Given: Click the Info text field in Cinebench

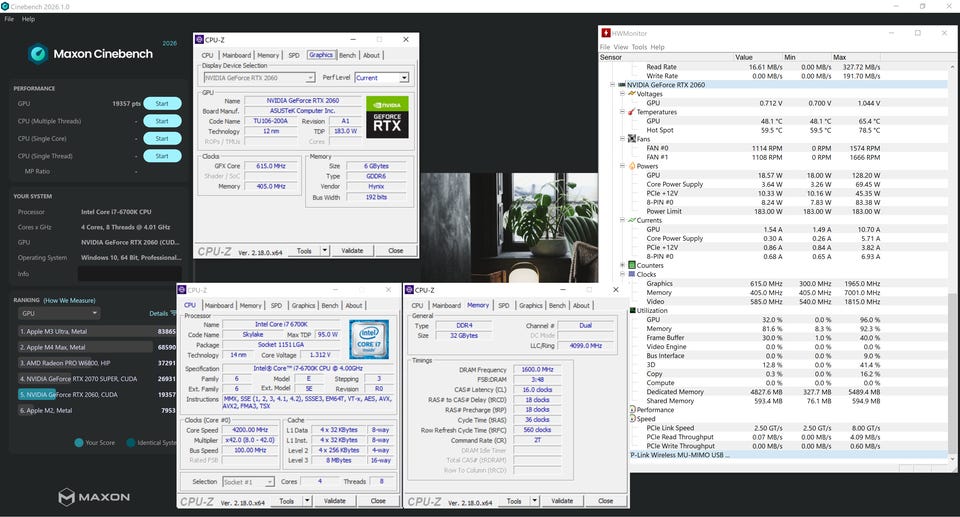Looking at the screenshot, I should click(x=130, y=274).
